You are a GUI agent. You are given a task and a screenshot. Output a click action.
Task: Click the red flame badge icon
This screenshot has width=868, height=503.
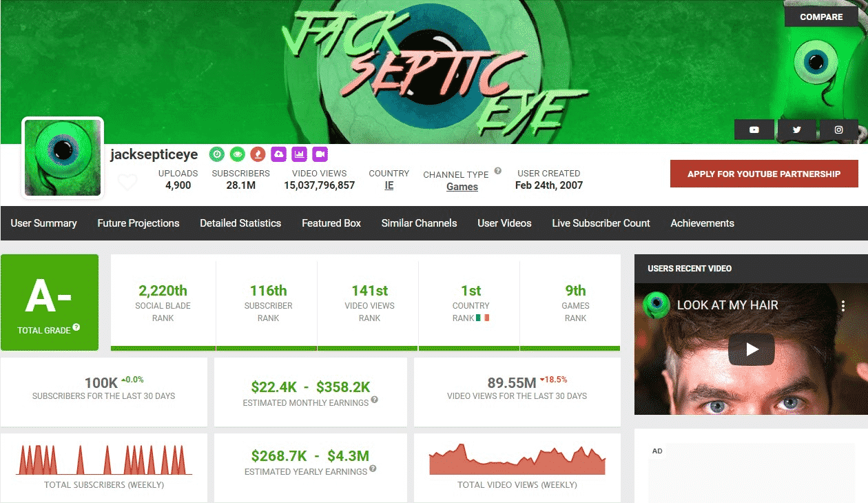tap(258, 154)
